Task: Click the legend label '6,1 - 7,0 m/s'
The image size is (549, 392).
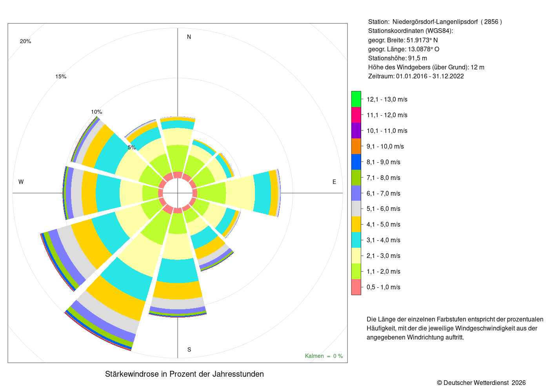Action: (x=384, y=194)
